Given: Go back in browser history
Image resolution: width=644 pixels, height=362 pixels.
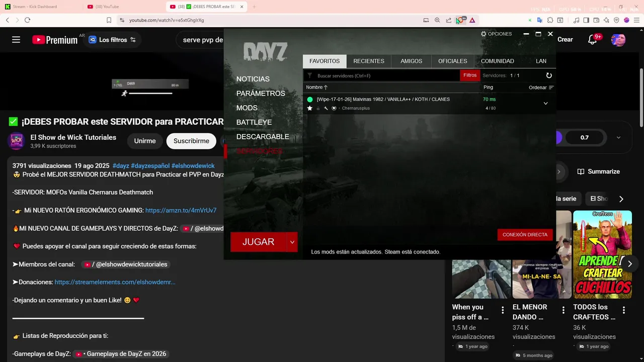Looking at the screenshot, I should tap(7, 20).
